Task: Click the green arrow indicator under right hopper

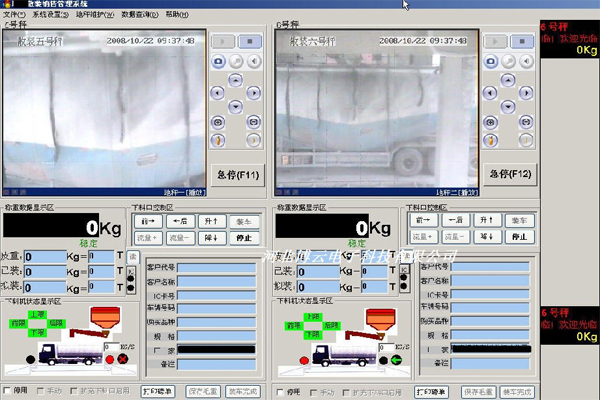Action: [395, 360]
